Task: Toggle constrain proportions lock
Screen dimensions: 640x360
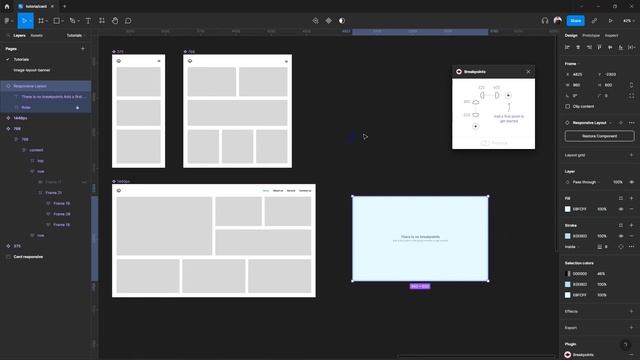Action: [x=631, y=85]
